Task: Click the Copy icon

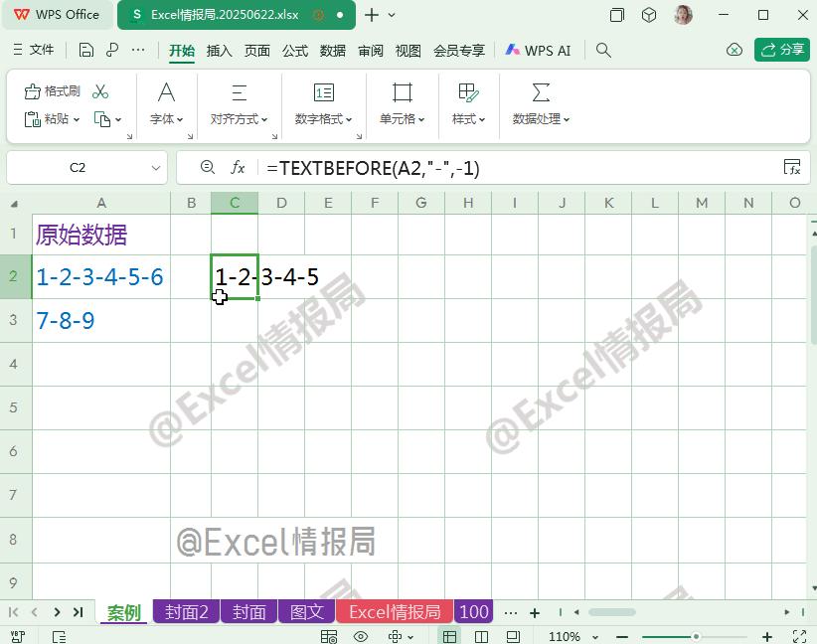Action: (102, 118)
